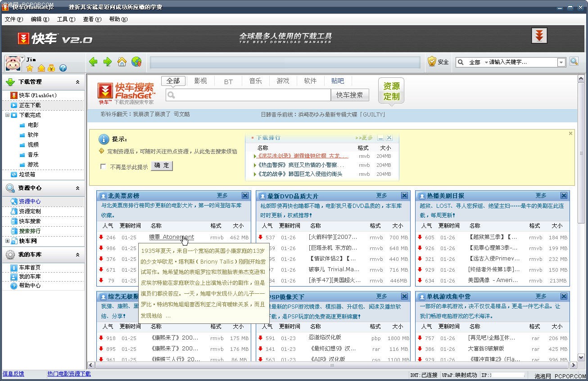Go back with the green left arrow
This screenshot has width=588, height=381.
click(x=93, y=62)
